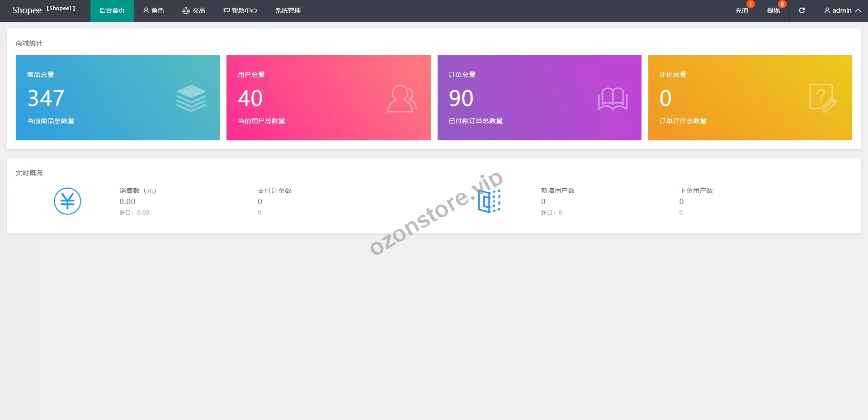Click the users icon in pink card
The image size is (868, 420).
[x=401, y=99]
